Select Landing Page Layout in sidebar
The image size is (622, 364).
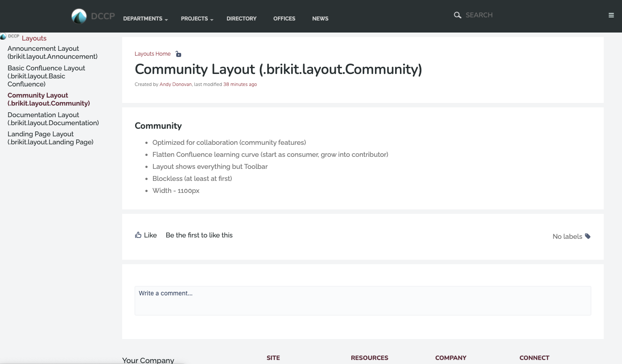pyautogui.click(x=50, y=138)
